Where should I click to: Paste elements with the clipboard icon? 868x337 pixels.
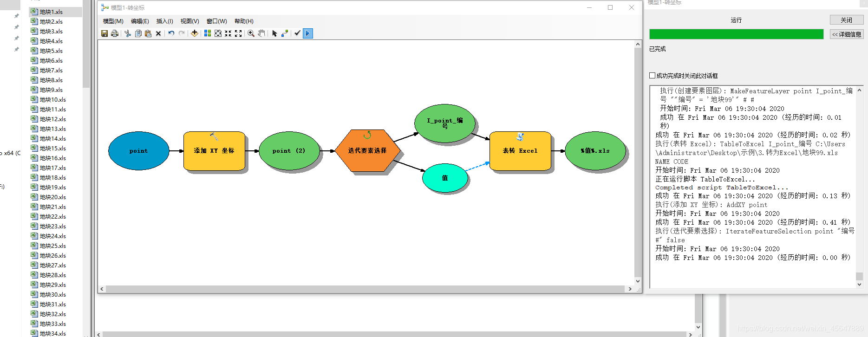148,33
